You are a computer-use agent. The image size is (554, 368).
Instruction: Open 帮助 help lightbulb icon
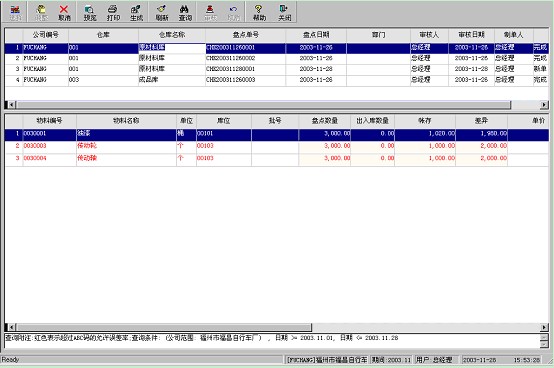click(259, 13)
